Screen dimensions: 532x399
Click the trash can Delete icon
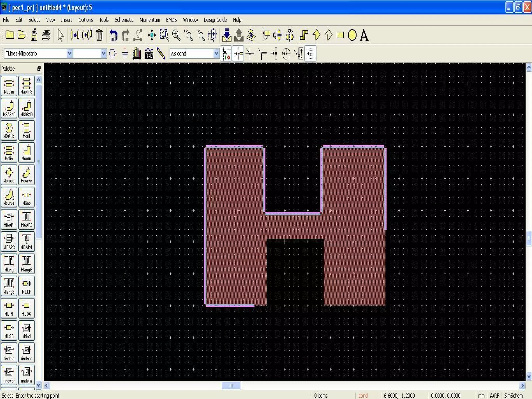(x=99, y=35)
